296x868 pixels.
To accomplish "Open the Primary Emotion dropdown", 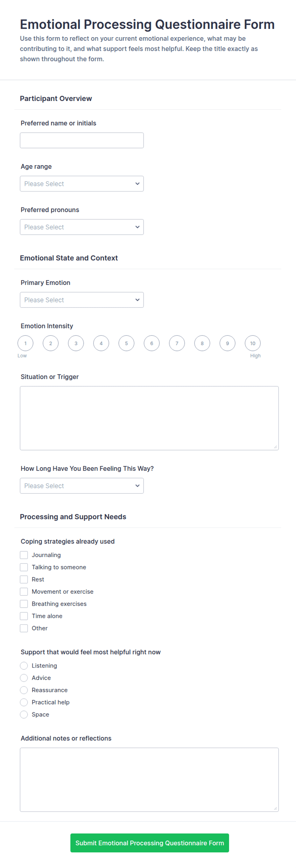I will 82,299.
